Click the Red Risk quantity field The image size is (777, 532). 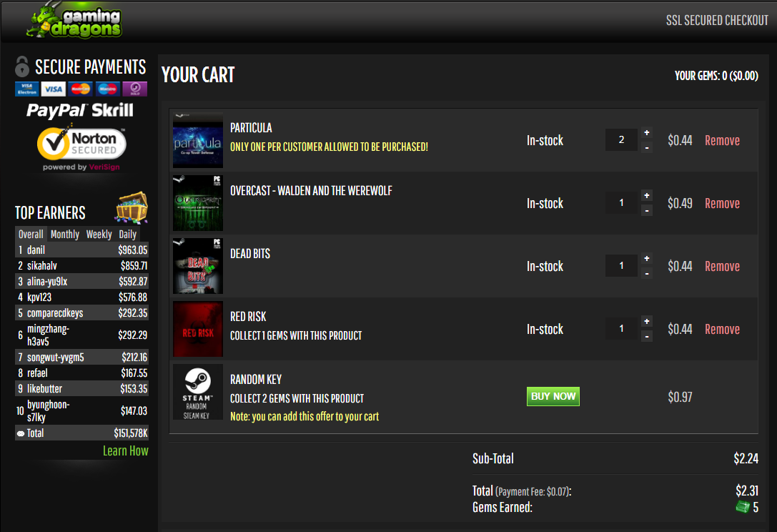pos(621,329)
